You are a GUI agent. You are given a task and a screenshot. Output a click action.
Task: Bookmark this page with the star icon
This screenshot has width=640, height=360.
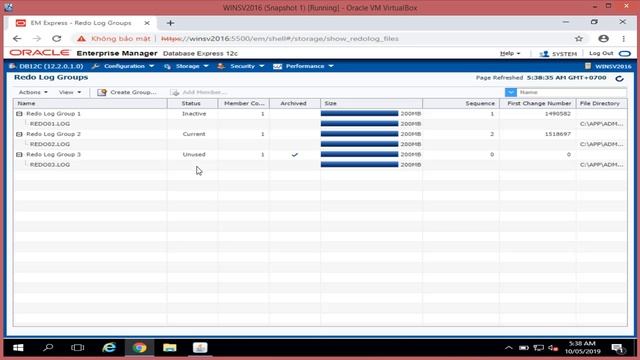579,39
